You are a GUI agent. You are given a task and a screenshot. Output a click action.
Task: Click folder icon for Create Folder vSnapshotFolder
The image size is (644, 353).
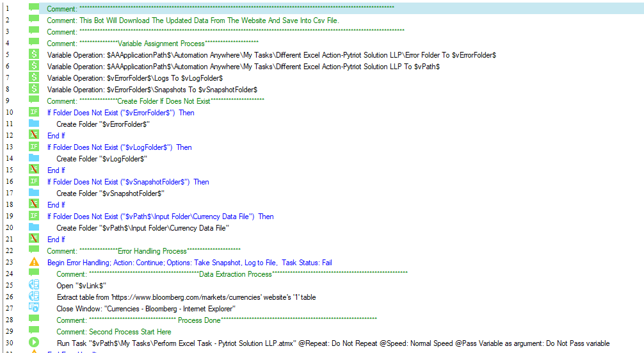point(34,192)
